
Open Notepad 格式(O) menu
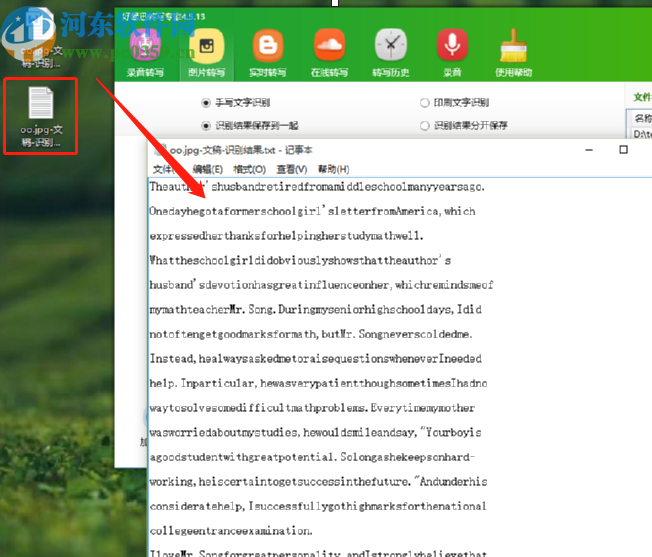tap(249, 169)
